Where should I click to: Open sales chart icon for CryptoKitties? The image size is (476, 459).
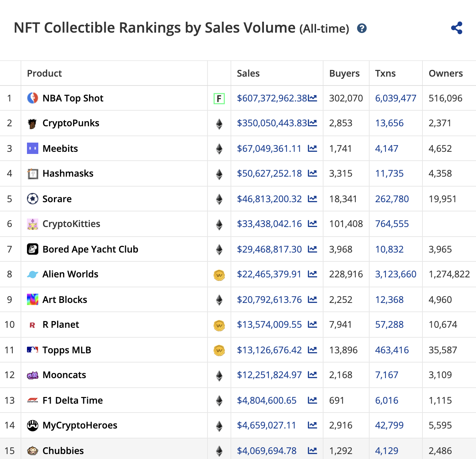pos(312,224)
